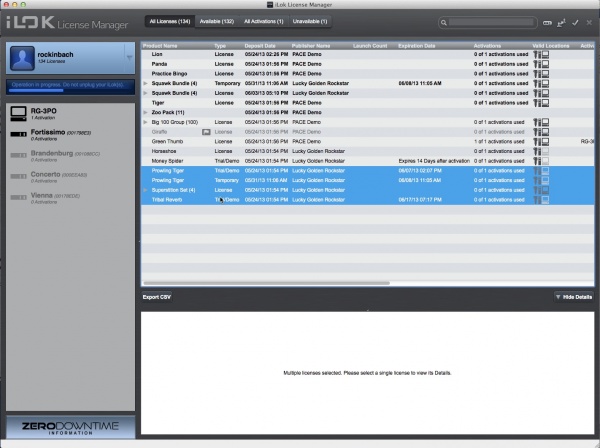Click the Hide Details button

574,297
